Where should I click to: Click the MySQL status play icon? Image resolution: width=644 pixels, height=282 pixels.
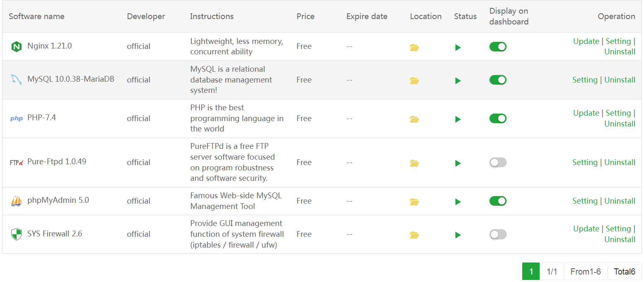point(458,80)
